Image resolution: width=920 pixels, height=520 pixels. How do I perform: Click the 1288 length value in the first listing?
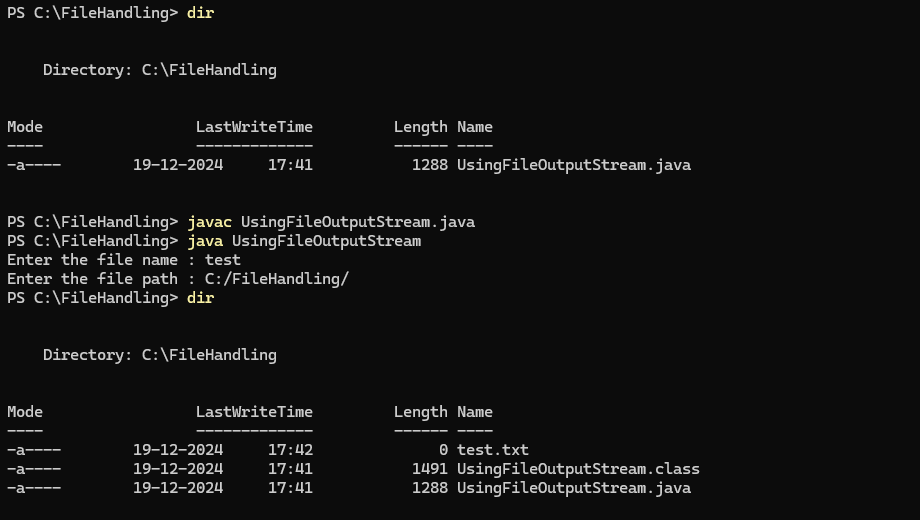(x=429, y=165)
